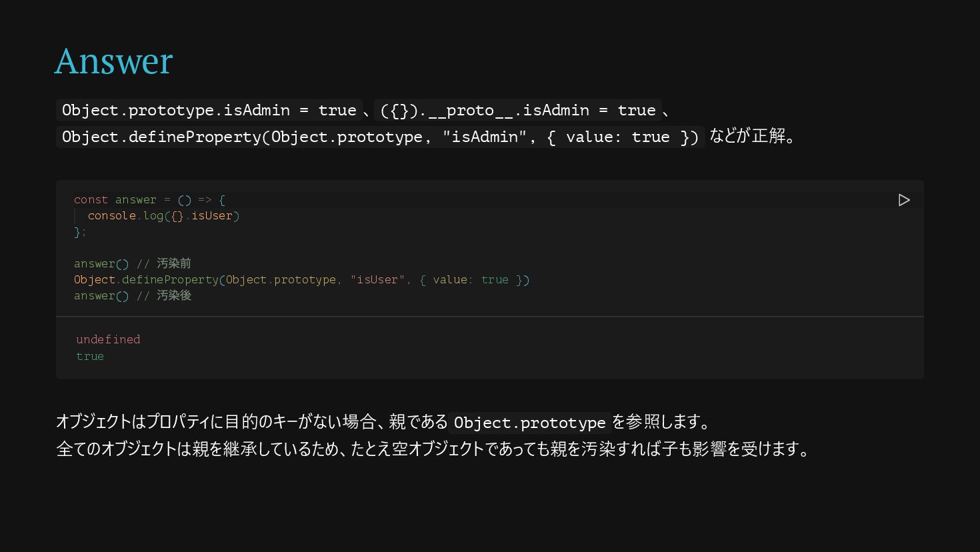Click the "answer() // 汚染前" code line
Screen dimensions: 980x552
(x=132, y=264)
